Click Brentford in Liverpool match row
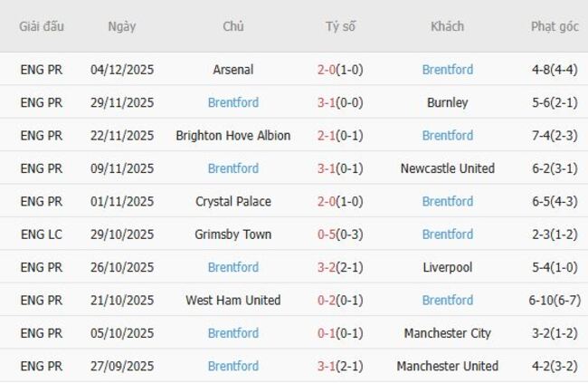Image resolution: width=588 pixels, height=383 pixels. pyautogui.click(x=232, y=267)
